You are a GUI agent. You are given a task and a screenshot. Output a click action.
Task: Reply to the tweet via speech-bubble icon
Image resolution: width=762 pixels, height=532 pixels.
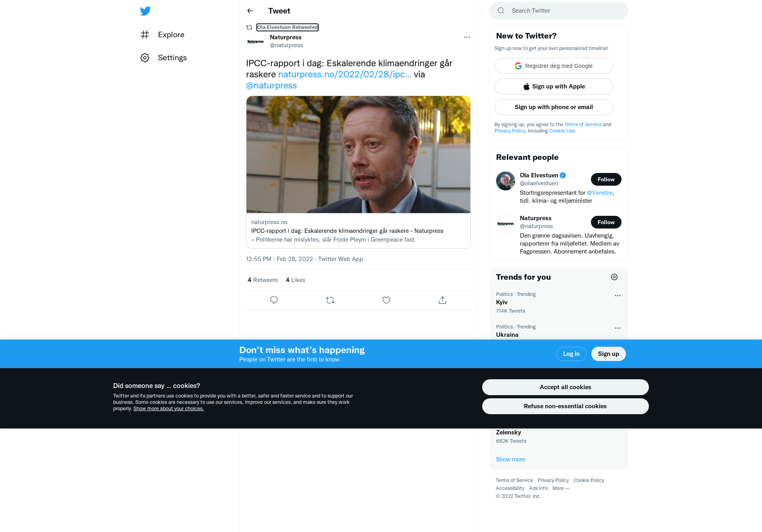tap(274, 300)
